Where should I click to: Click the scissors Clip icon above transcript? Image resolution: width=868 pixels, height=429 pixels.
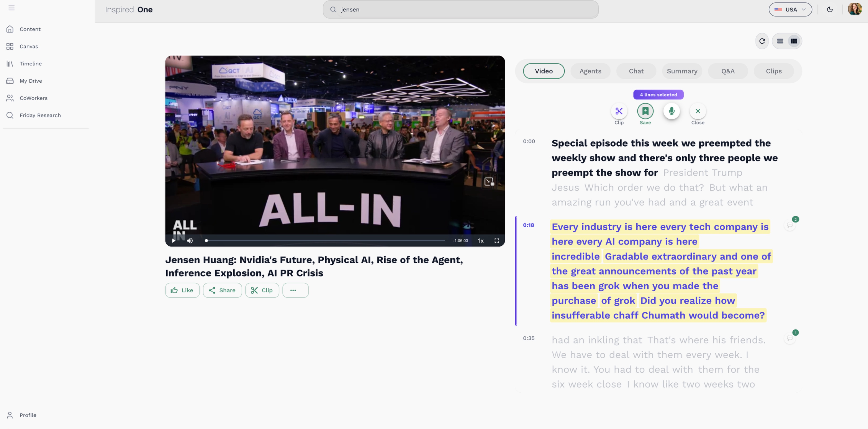click(x=619, y=111)
